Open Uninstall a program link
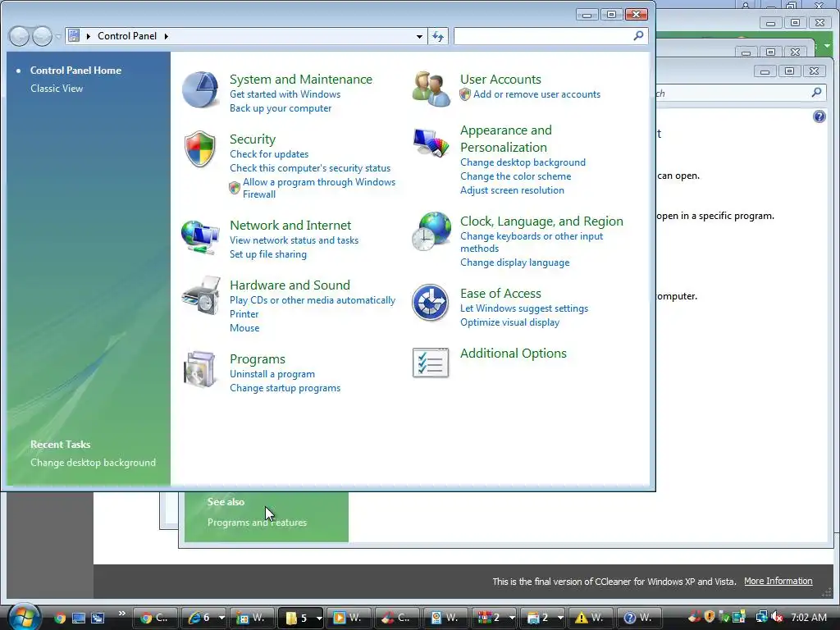 click(x=272, y=374)
